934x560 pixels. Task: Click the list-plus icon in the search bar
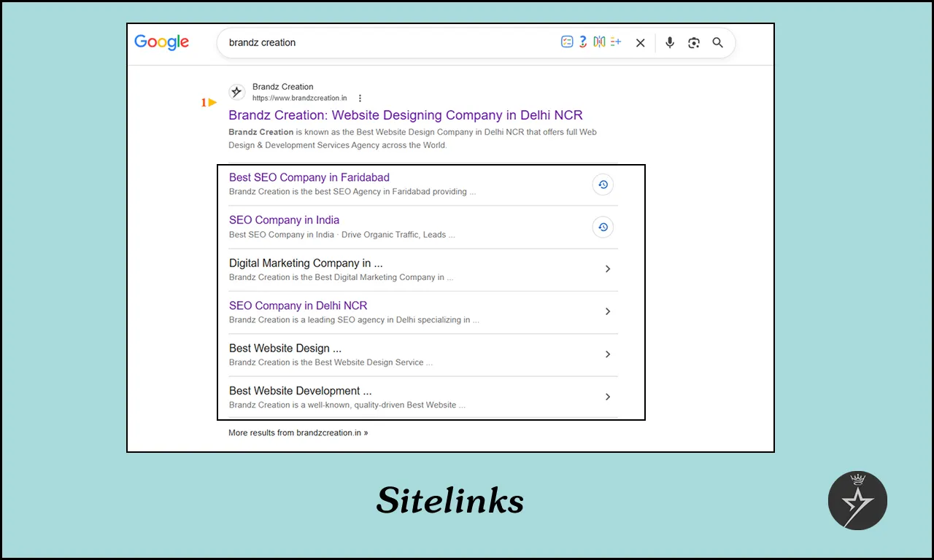(616, 42)
